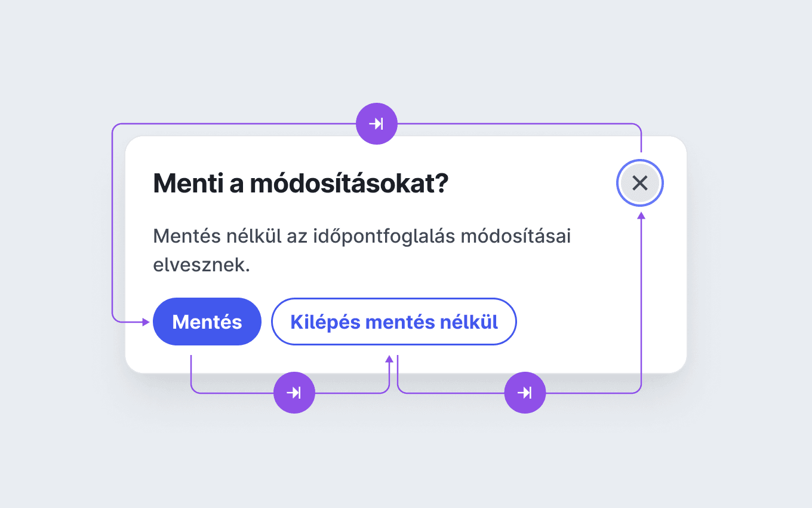Click the purple line right of the dialog

pyautogui.click(x=641, y=299)
